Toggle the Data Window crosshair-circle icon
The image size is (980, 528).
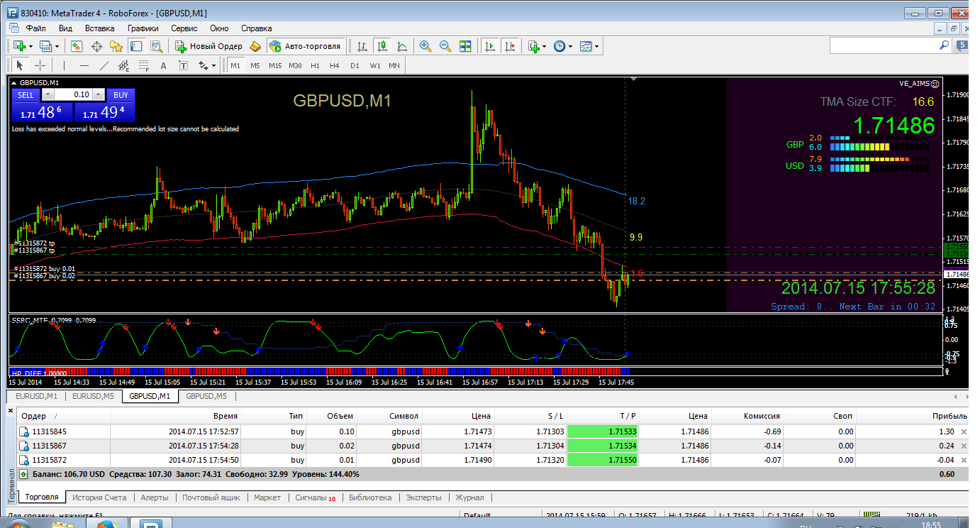[x=96, y=46]
